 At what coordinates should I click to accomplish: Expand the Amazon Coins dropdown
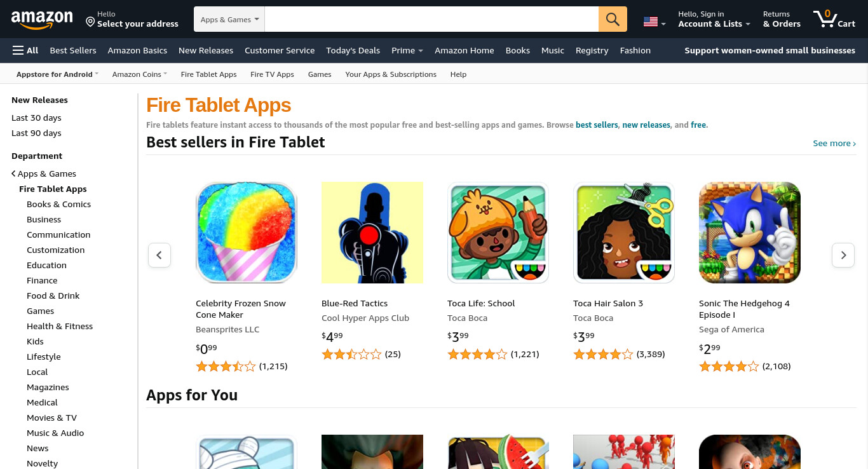(140, 74)
